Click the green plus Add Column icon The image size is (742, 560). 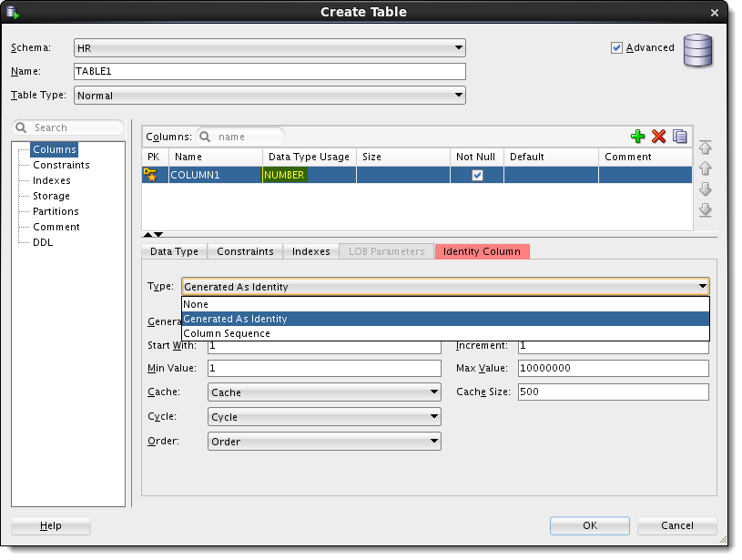click(x=638, y=137)
